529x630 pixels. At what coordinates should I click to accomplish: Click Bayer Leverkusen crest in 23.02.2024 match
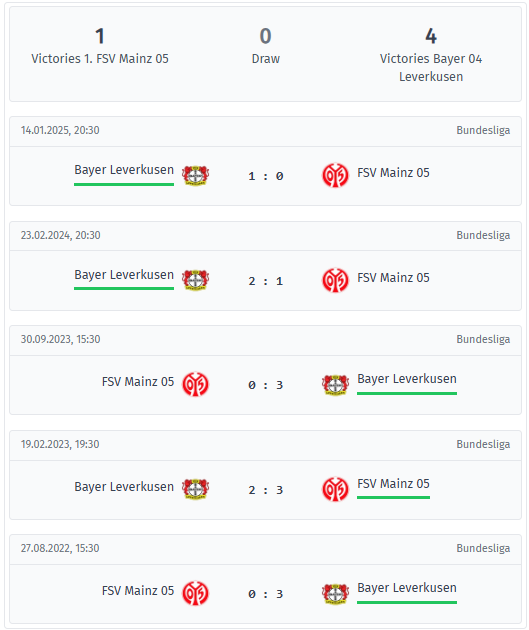195,280
